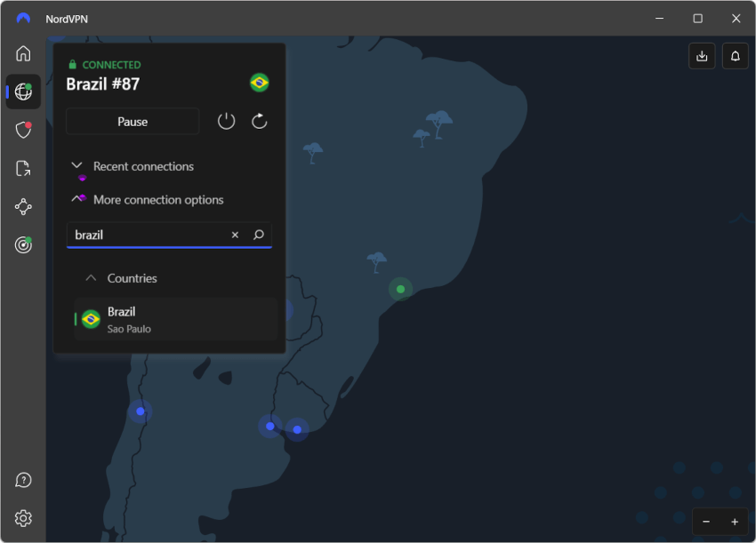Disconnect using the power icon
756x543 pixels.
point(226,122)
